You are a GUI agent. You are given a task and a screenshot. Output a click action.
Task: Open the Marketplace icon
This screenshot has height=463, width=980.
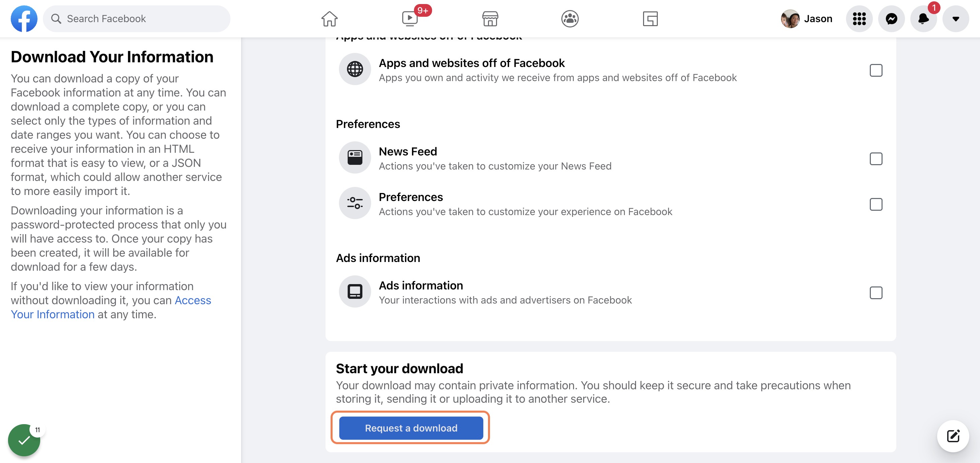490,19
